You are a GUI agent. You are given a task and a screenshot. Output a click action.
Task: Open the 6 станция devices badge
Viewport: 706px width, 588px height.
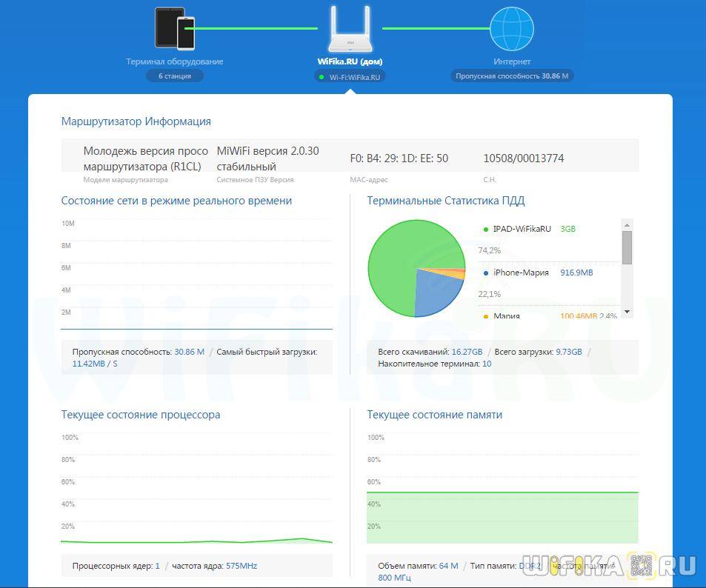174,76
